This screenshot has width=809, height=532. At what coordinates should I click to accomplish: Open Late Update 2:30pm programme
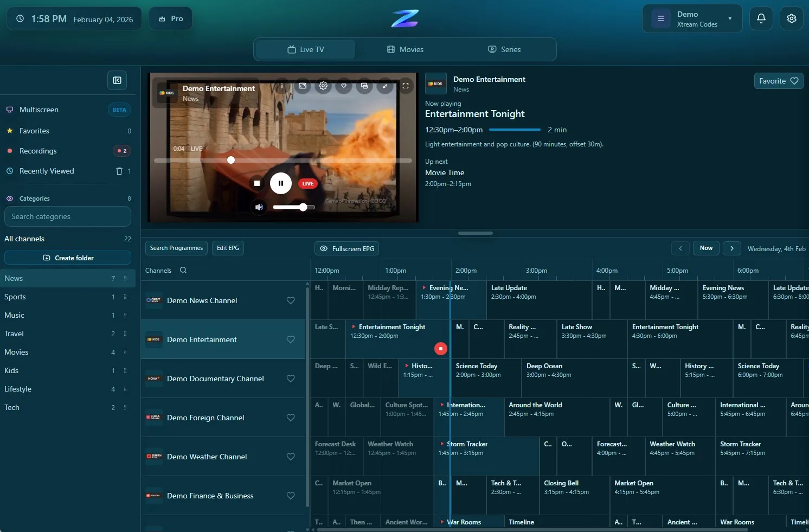(x=539, y=300)
